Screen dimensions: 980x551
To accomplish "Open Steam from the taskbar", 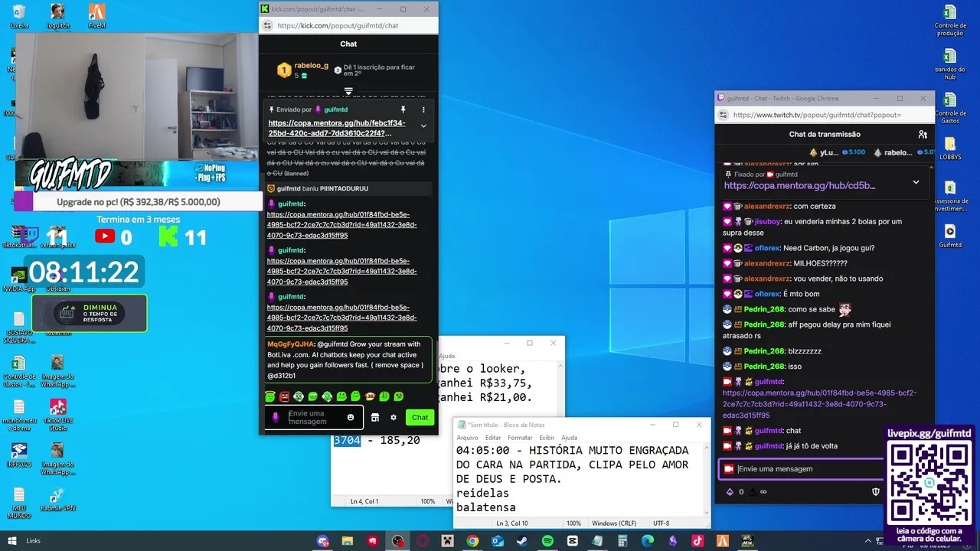I will pyautogui.click(x=522, y=541).
